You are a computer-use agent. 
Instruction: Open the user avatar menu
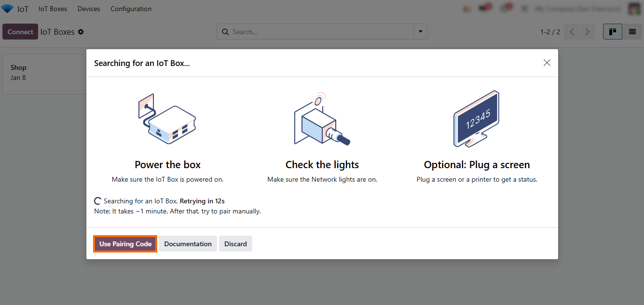634,9
